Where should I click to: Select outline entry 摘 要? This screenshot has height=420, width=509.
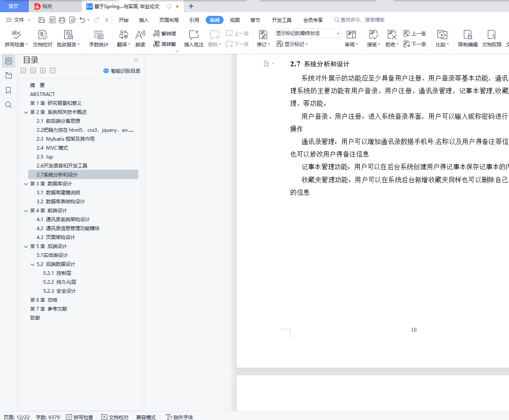tap(37, 85)
